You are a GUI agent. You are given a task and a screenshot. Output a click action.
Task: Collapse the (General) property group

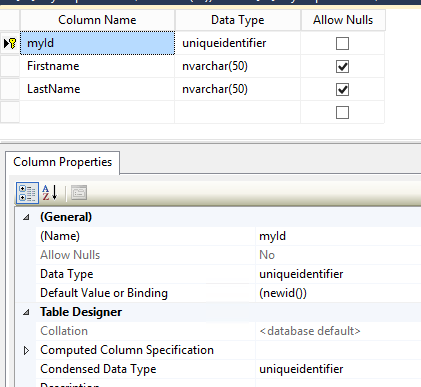(x=26, y=217)
